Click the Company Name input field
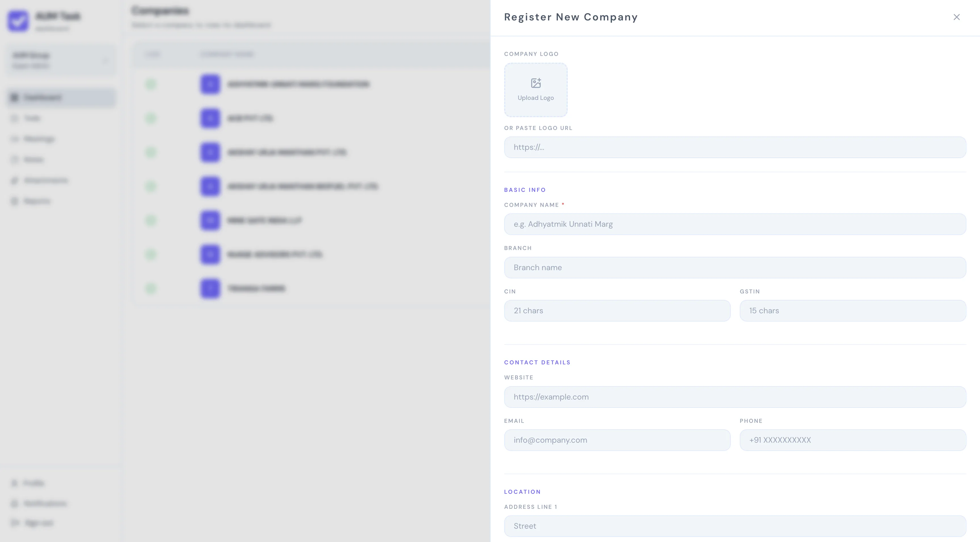The height and width of the screenshot is (542, 980). 735,224
